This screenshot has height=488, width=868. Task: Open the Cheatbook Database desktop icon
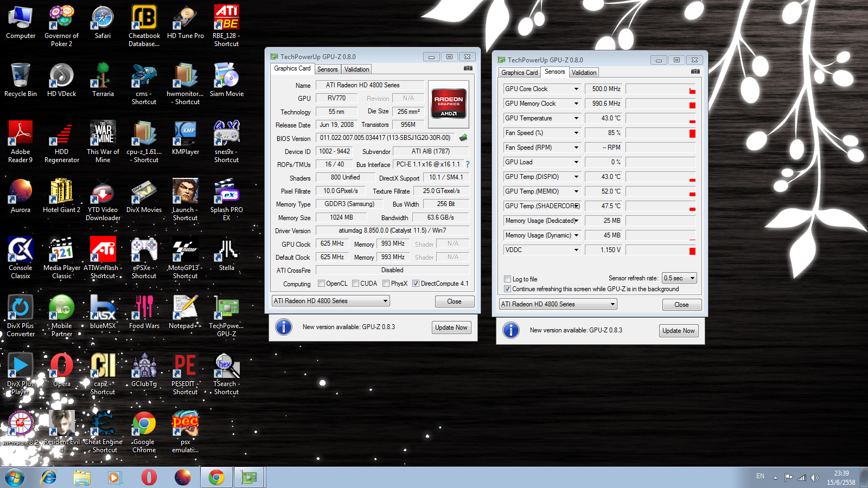[144, 25]
